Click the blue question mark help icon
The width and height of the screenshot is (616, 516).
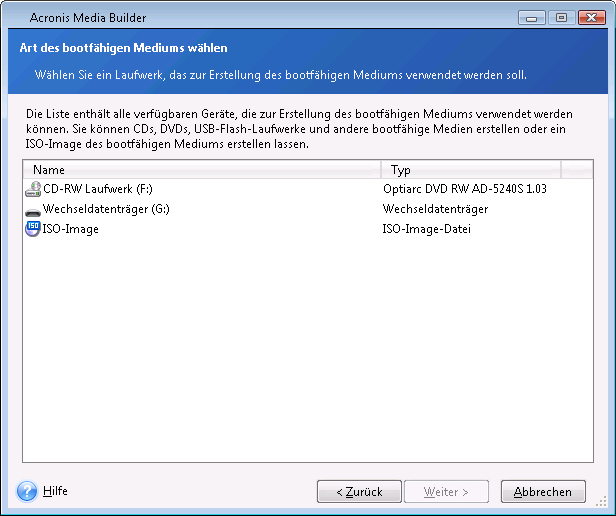pos(27,491)
